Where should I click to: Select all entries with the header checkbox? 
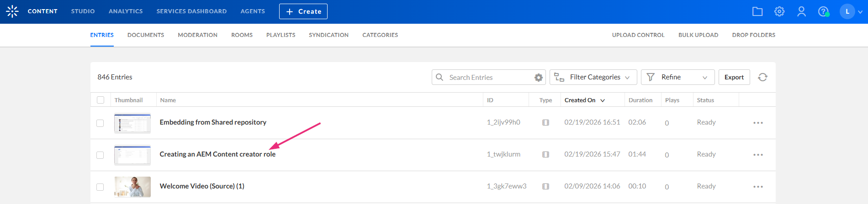(101, 100)
